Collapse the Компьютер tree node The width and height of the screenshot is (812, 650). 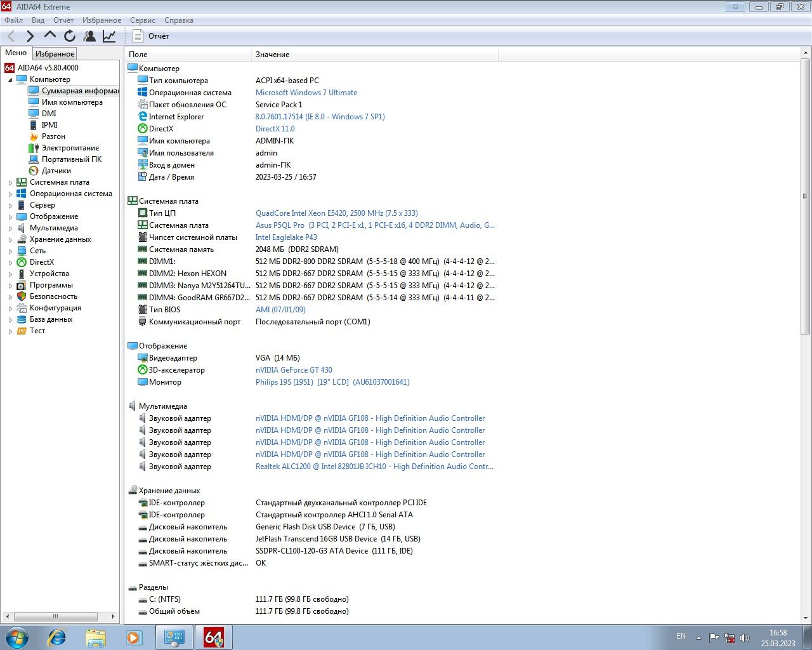point(10,80)
